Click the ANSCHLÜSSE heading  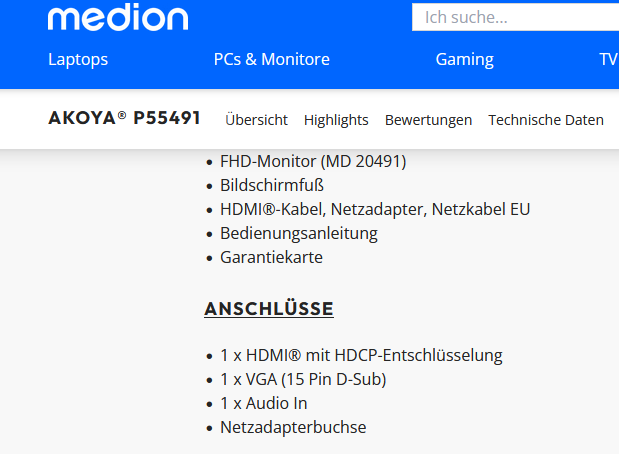269,309
